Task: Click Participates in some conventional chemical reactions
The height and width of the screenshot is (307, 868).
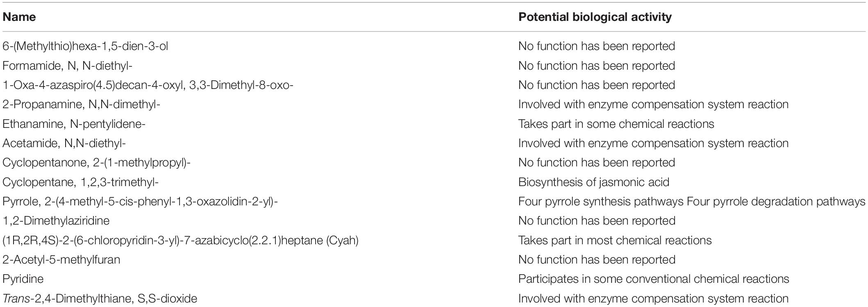Action: coord(654,279)
